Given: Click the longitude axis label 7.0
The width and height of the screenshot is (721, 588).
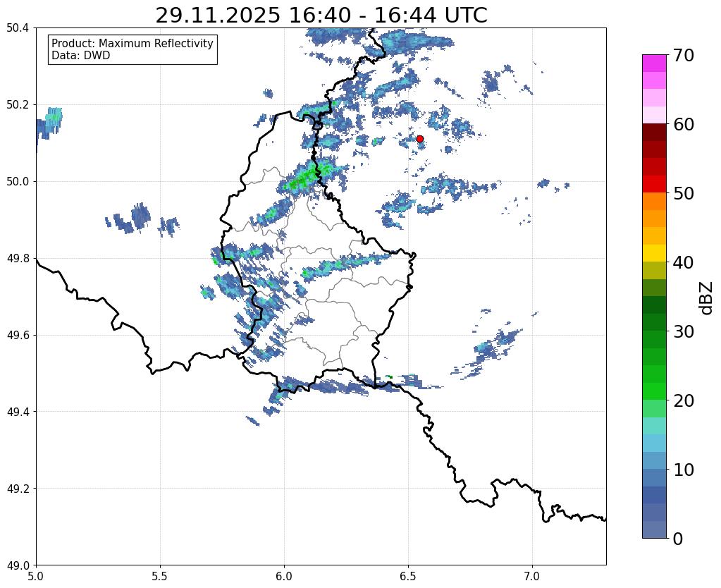Looking at the screenshot, I should pyautogui.click(x=532, y=576).
